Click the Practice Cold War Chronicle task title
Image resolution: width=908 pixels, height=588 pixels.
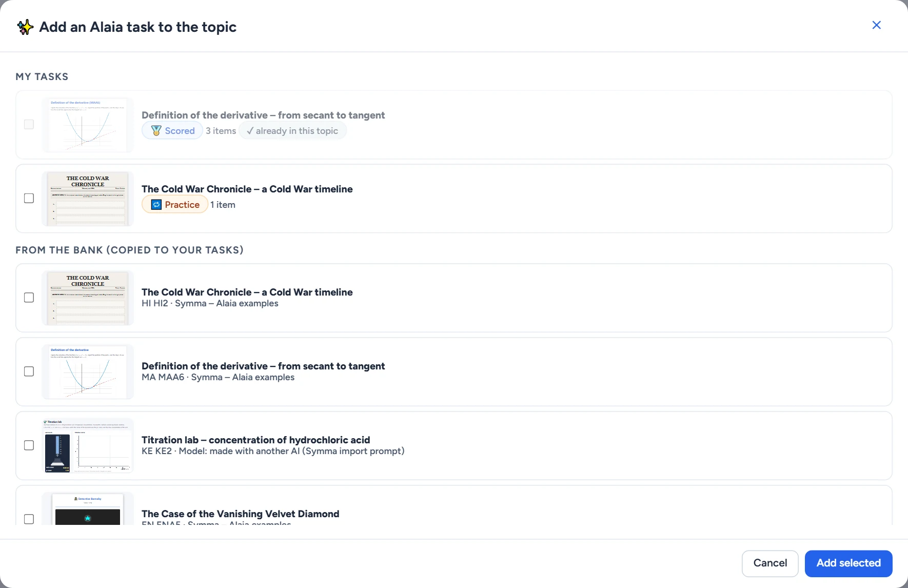(x=247, y=189)
